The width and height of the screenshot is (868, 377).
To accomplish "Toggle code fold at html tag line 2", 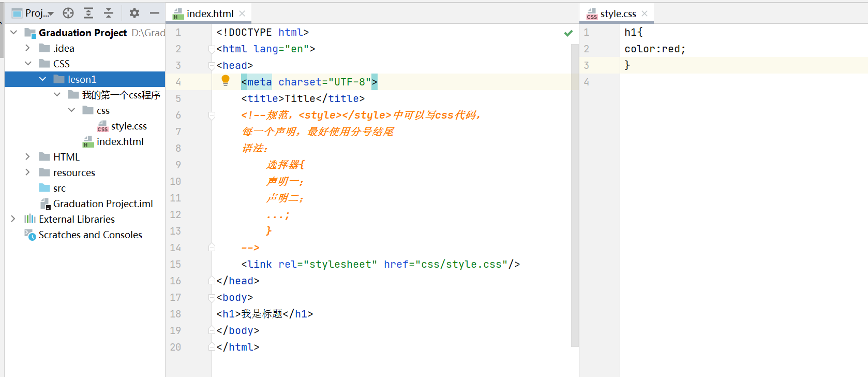I will point(212,49).
